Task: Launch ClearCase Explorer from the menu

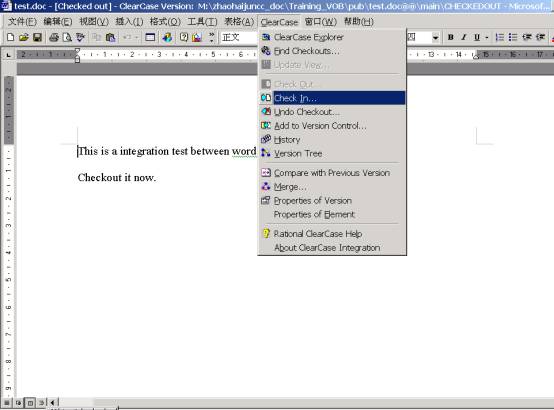Action: coord(332,37)
